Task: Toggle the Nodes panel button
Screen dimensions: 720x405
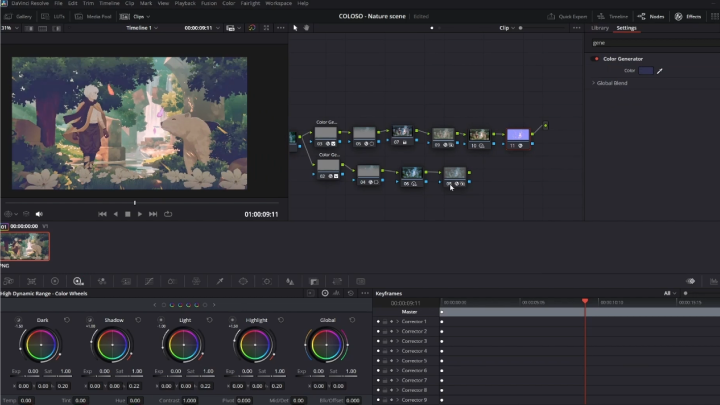Action: (x=651, y=17)
